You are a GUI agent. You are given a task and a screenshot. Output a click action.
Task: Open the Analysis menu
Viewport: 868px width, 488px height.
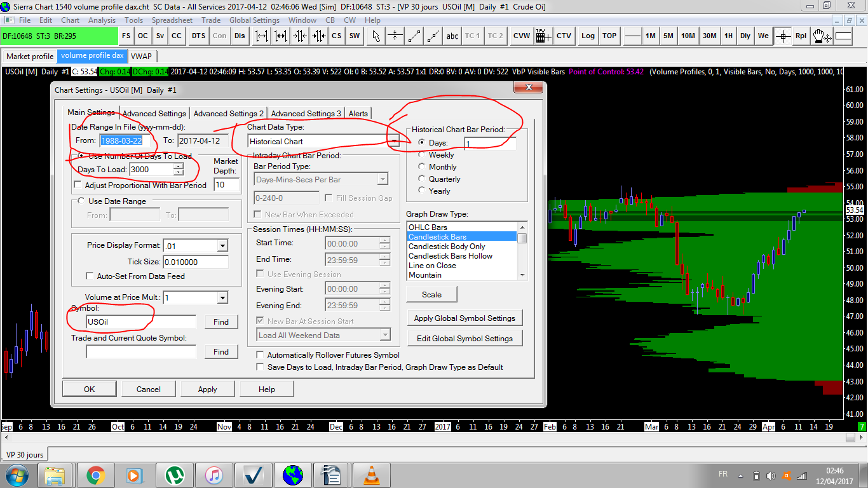tap(102, 20)
